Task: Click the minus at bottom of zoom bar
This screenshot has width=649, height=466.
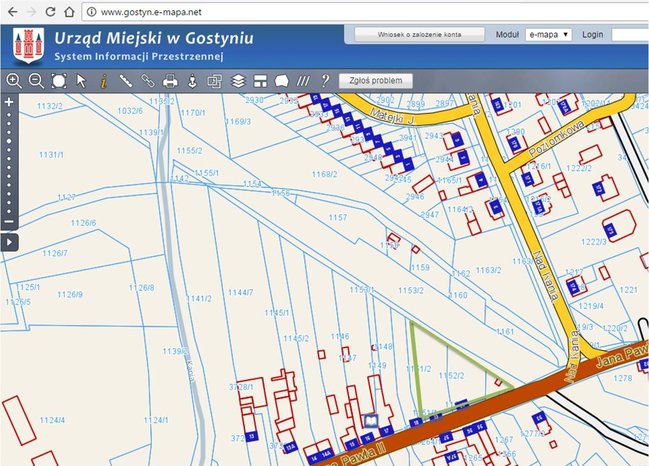Action: coord(9,221)
